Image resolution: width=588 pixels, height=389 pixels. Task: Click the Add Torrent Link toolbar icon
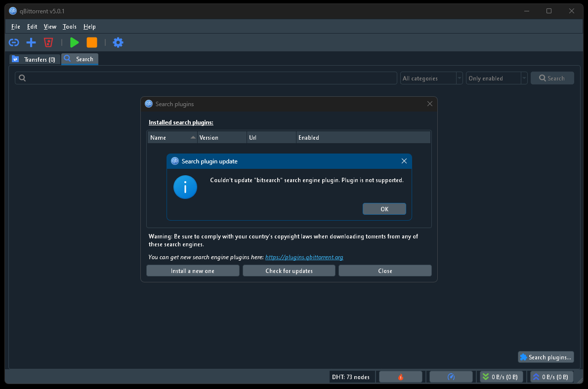coord(14,42)
